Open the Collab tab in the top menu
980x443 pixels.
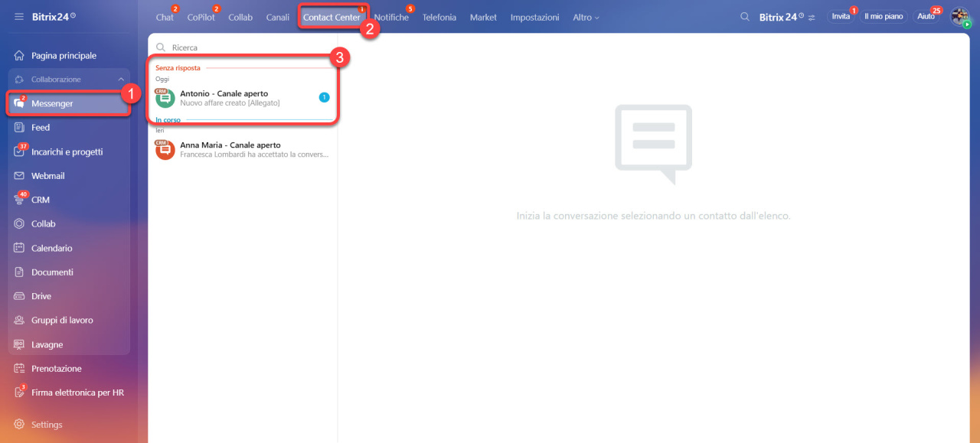point(240,17)
